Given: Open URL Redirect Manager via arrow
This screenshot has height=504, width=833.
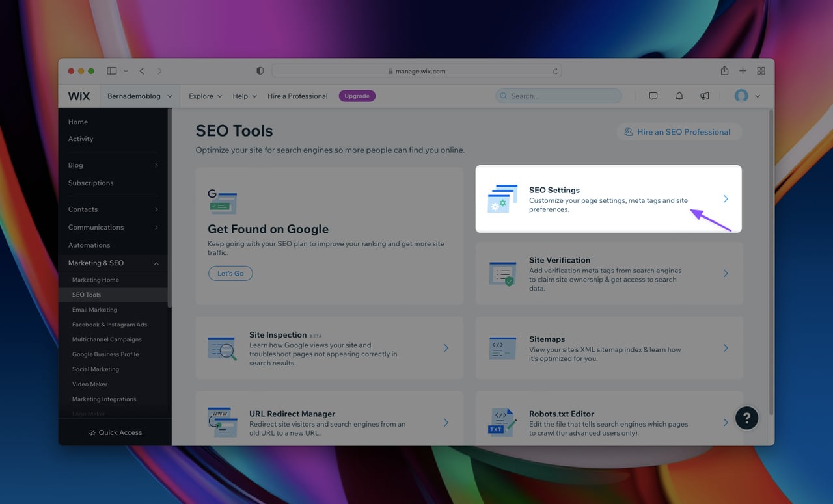Looking at the screenshot, I should tap(446, 423).
